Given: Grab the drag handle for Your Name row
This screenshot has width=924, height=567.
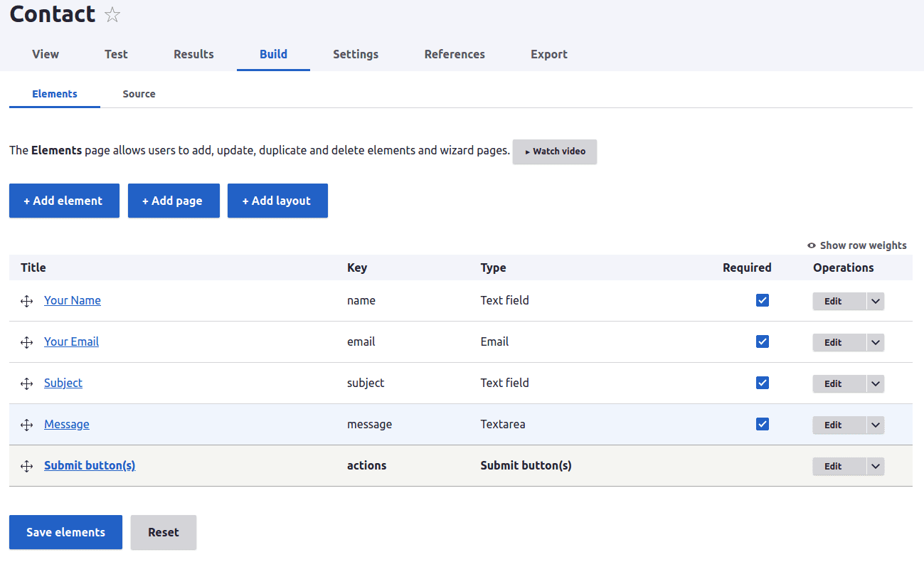Looking at the screenshot, I should 27,301.
